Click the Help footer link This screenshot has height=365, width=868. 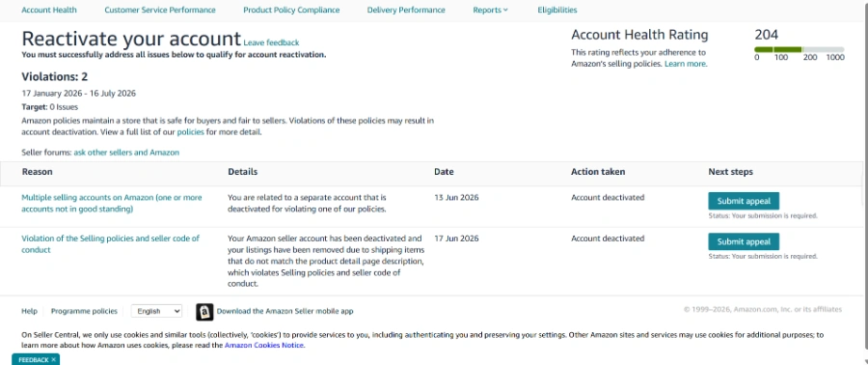(x=29, y=311)
